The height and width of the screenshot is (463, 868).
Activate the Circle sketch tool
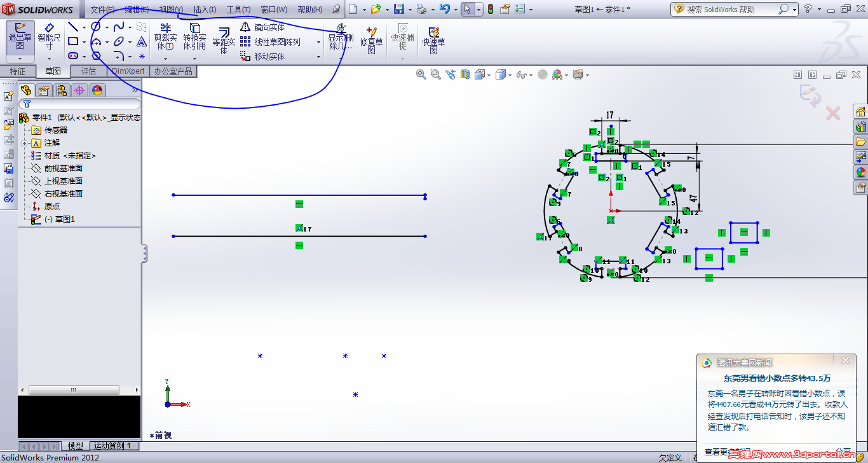click(96, 27)
